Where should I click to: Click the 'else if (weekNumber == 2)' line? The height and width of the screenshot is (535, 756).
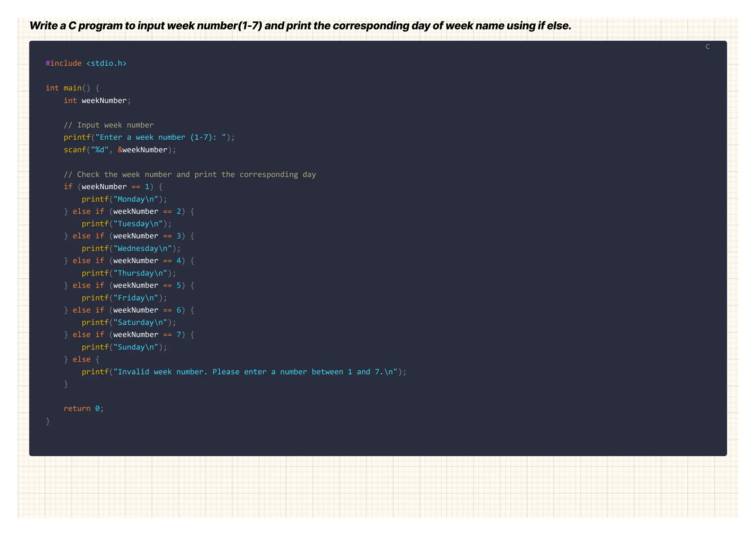[129, 211]
